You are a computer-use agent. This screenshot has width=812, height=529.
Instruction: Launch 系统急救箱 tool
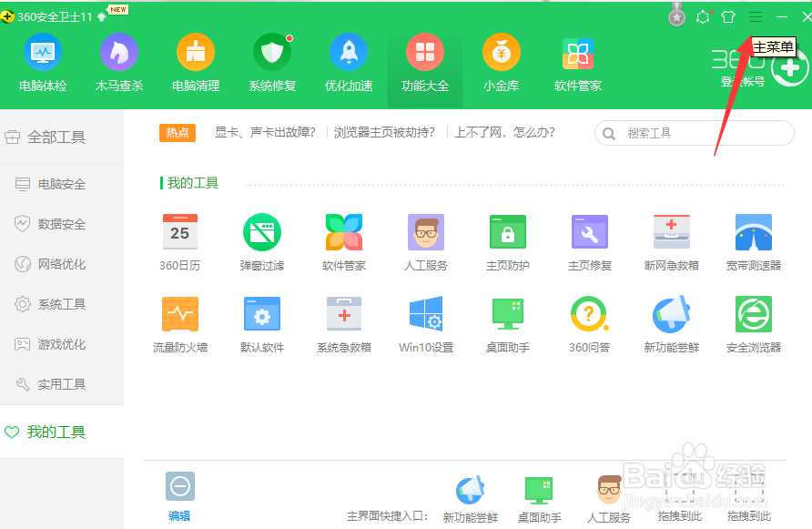344,324
